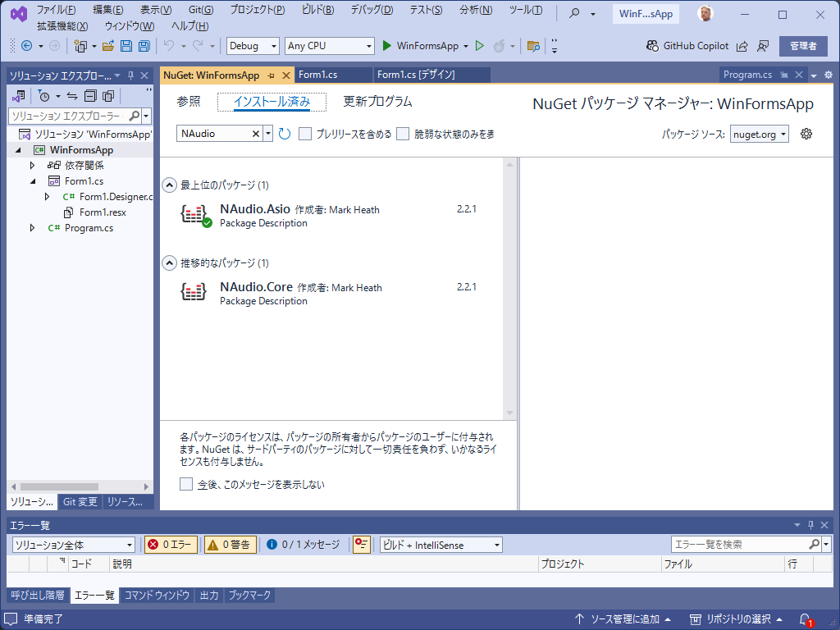
Task: Click the save all icon
Action: 144,46
